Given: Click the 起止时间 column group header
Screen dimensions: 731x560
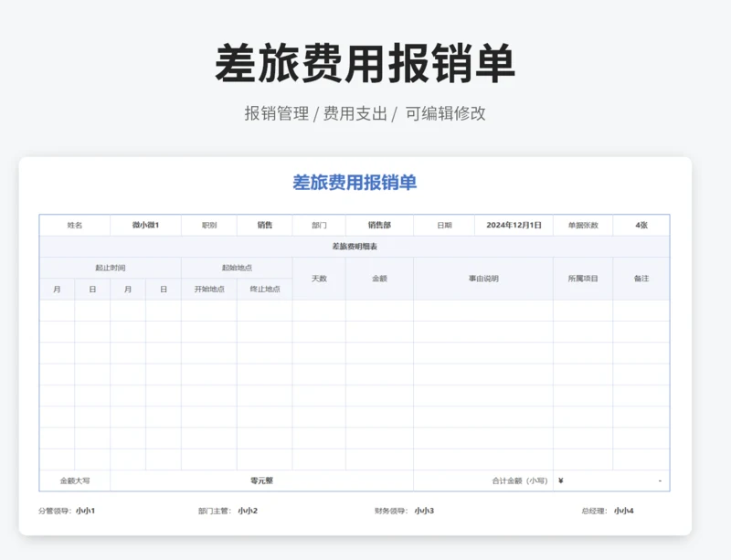Looking at the screenshot, I should click(111, 268).
